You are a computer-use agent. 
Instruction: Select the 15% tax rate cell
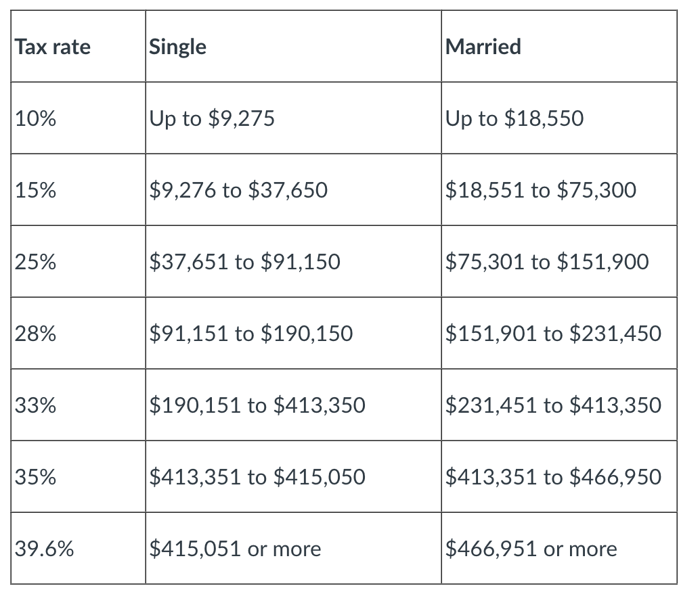click(36, 190)
